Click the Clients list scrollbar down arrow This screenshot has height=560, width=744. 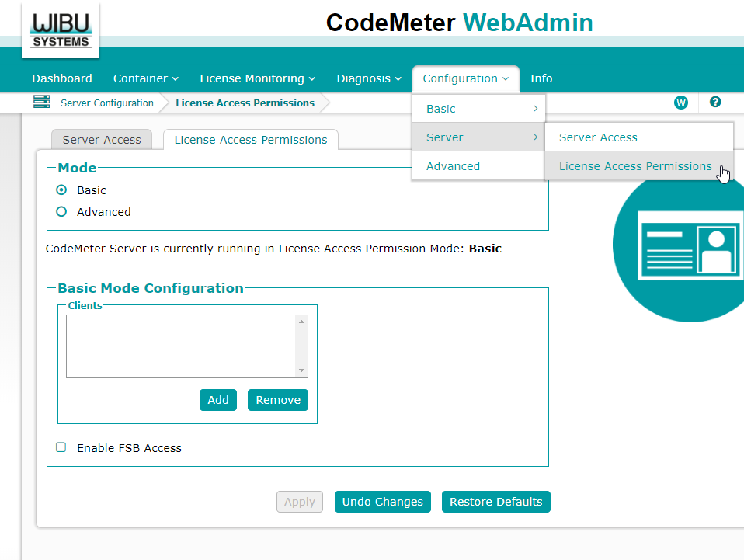click(x=302, y=371)
